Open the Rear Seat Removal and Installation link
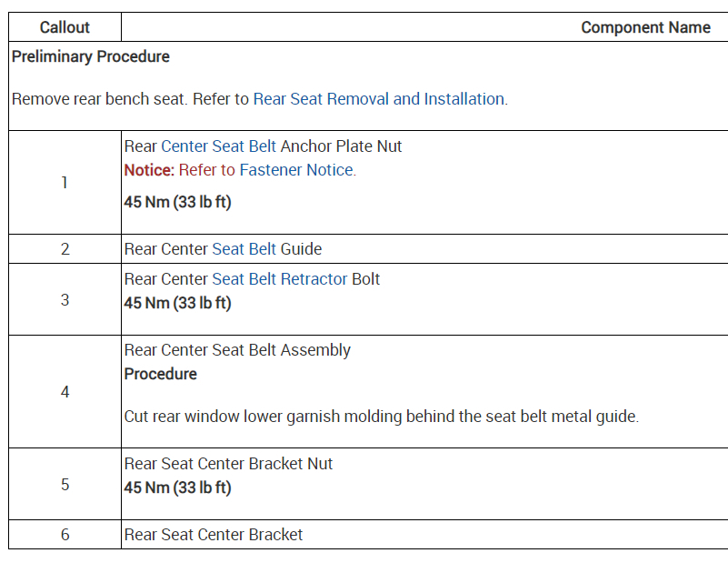 (378, 99)
